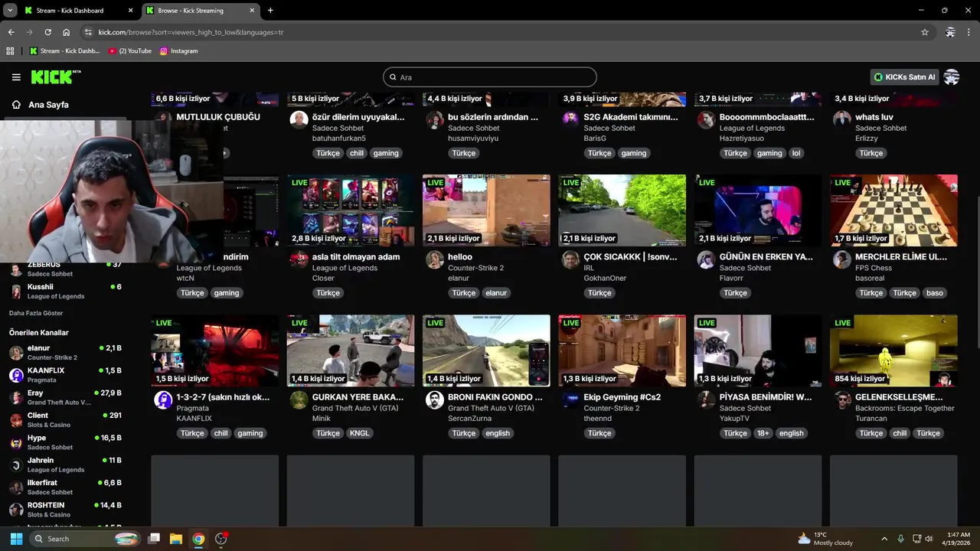The height and width of the screenshot is (551, 980).
Task: Click the YakupTV channel avatar
Action: pos(706,400)
